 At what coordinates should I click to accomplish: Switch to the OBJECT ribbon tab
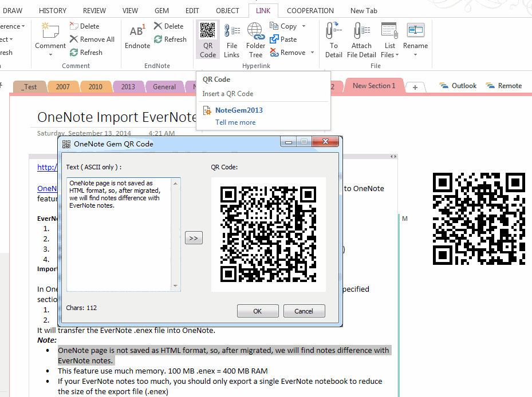click(x=228, y=11)
